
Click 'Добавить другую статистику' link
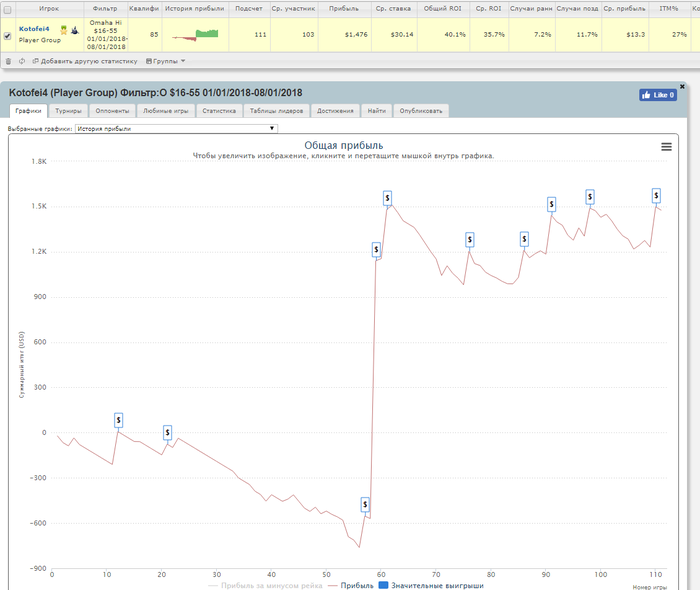click(x=85, y=61)
